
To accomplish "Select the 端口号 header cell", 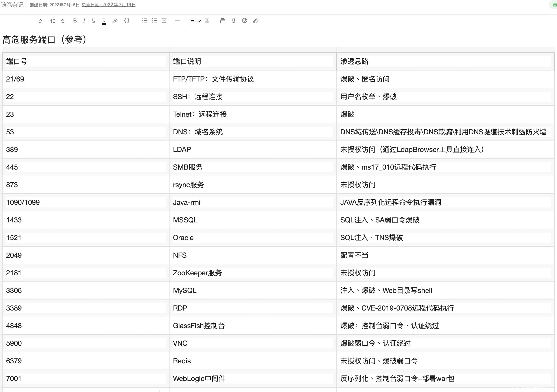I will click(x=86, y=61).
